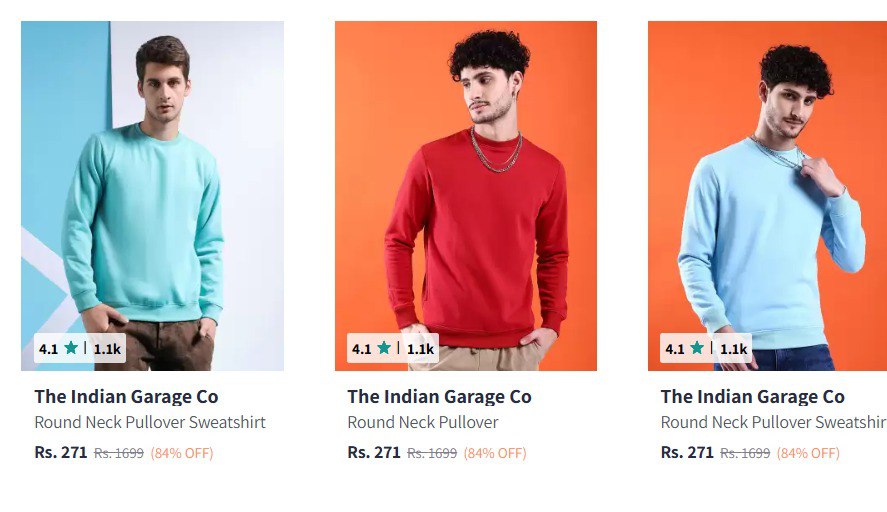Click the star icon on the red pullover rating
The height and width of the screenshot is (512, 887).
point(384,347)
